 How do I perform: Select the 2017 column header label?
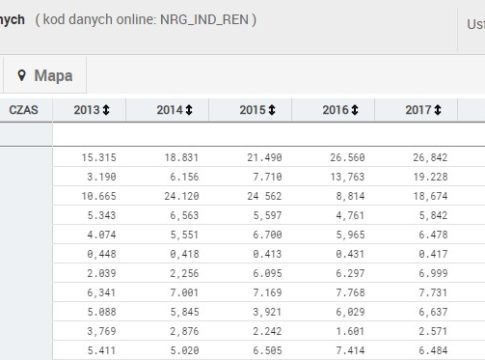point(418,110)
